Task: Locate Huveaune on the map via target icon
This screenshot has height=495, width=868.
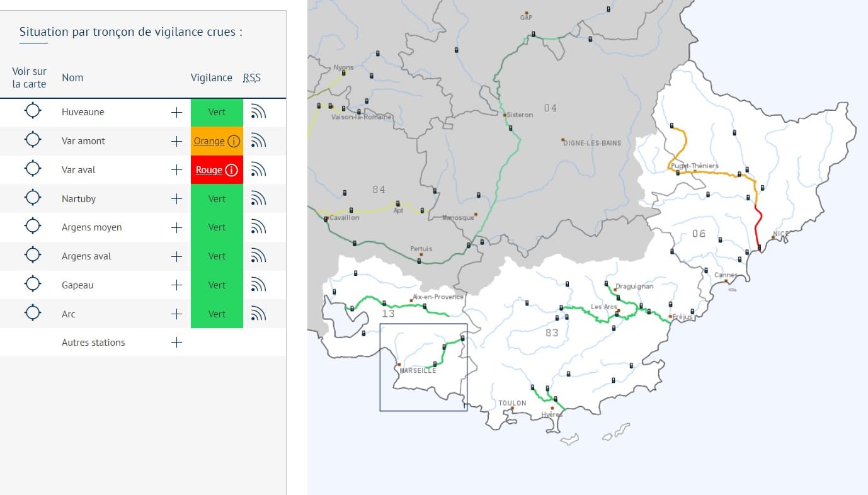Action: point(33,111)
